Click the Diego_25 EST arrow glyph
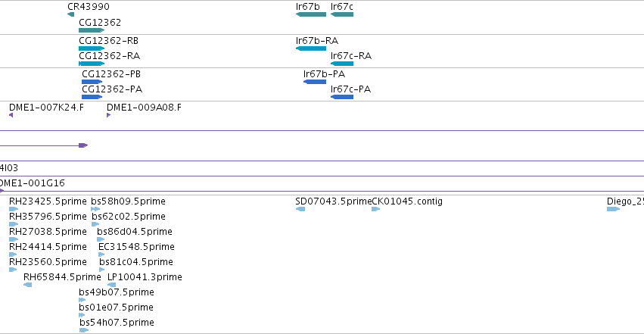The width and height of the screenshot is (644, 334). coord(613,210)
